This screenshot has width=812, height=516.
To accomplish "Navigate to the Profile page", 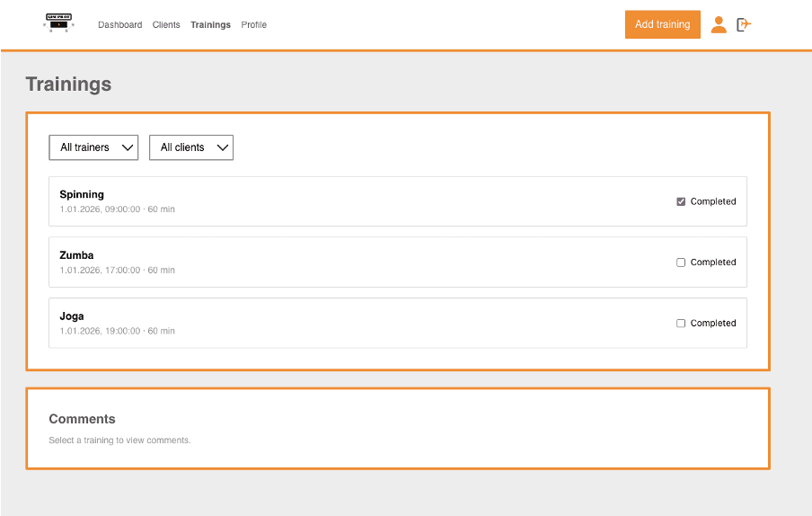I will [x=253, y=25].
